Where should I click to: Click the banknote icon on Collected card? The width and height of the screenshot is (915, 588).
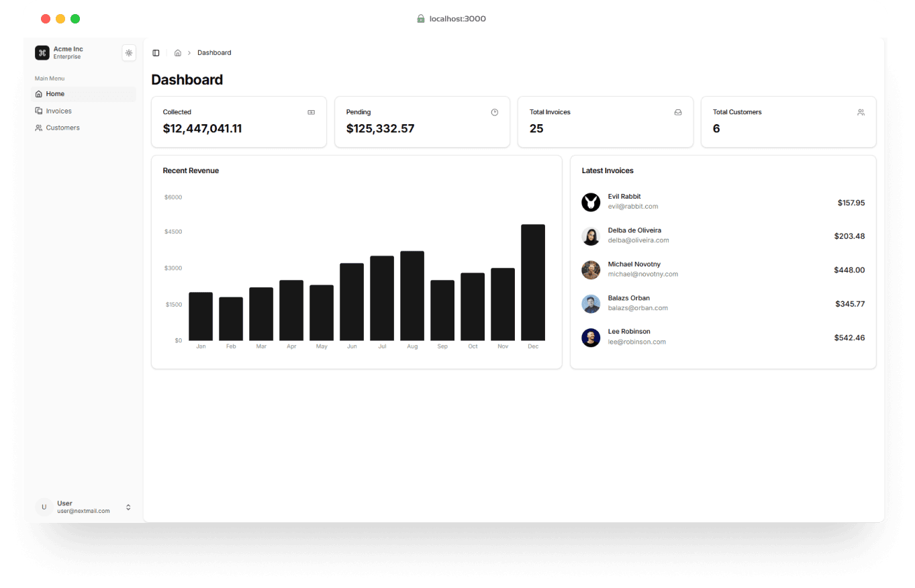click(x=310, y=112)
